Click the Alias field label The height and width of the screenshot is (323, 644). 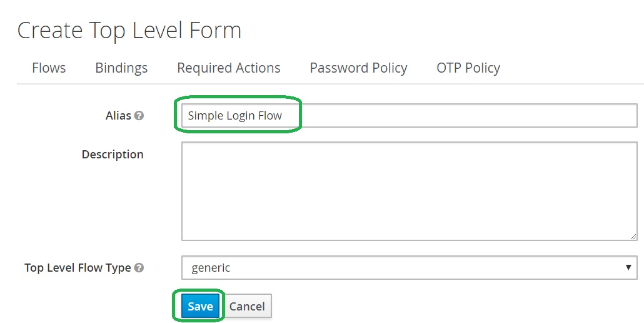pos(118,116)
